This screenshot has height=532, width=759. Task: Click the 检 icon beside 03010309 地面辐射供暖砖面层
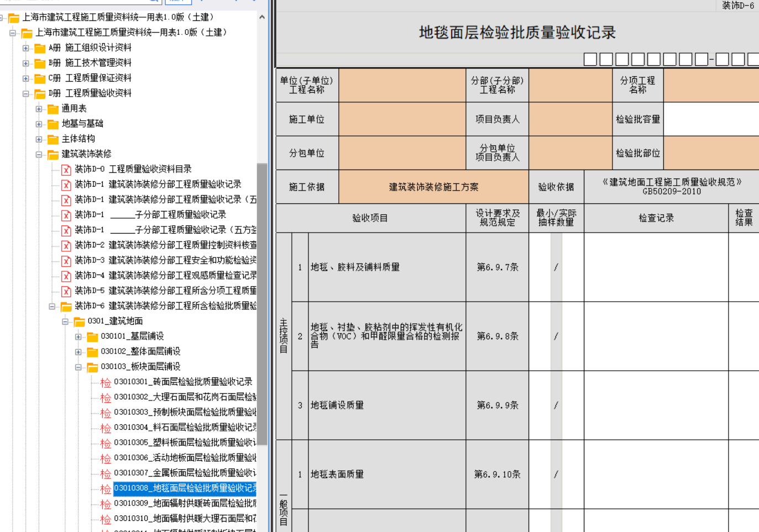tap(106, 504)
